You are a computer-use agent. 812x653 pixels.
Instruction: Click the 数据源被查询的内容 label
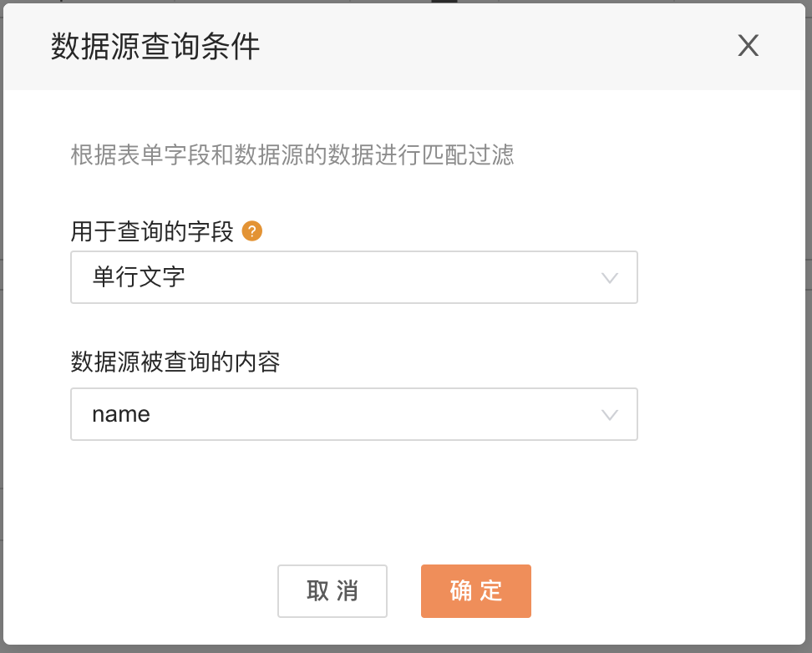tap(175, 362)
